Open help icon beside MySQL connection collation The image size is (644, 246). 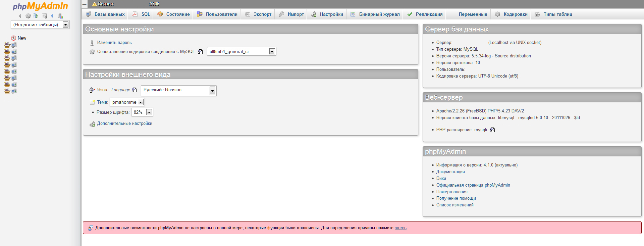(x=200, y=52)
